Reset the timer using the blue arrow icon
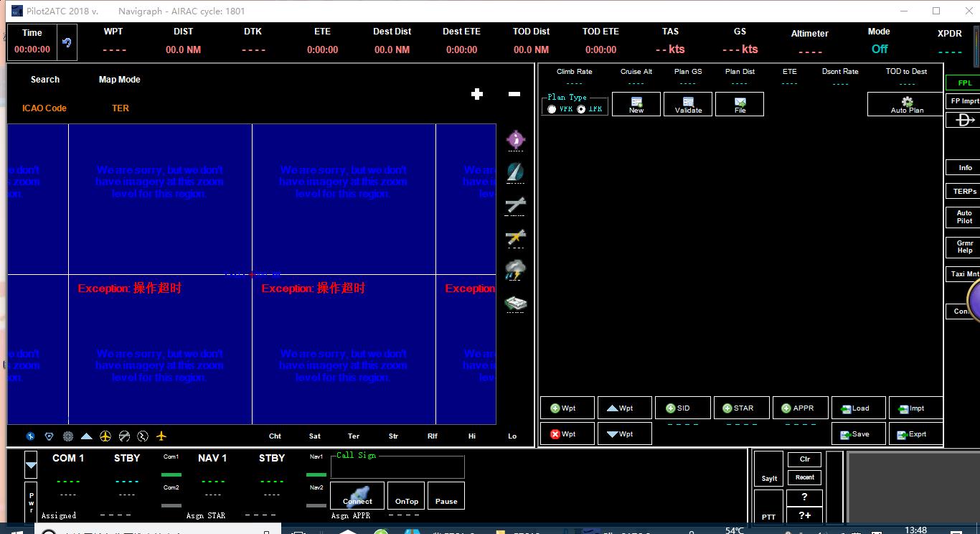Screen dimensions: 980x534 (x=67, y=42)
